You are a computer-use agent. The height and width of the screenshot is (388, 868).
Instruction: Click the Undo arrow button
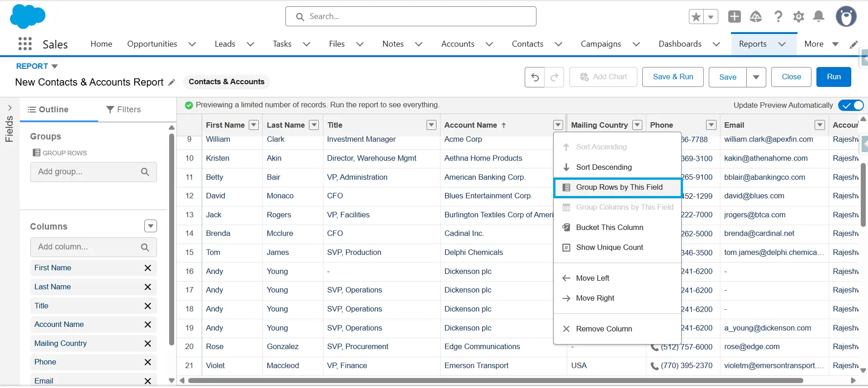535,77
